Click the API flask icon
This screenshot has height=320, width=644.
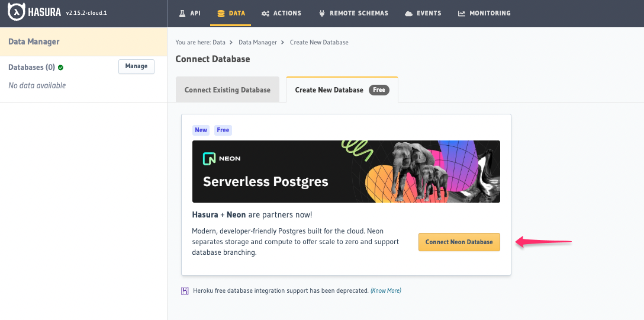point(182,13)
